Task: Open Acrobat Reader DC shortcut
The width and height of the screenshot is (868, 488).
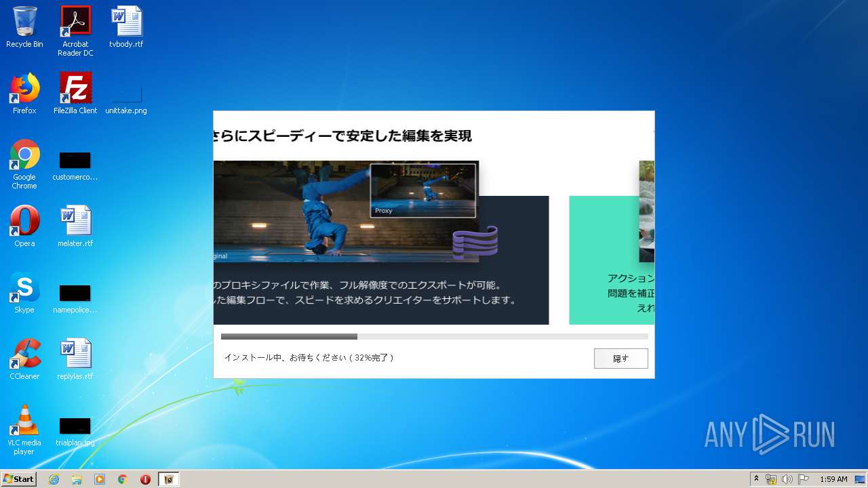Action: tap(75, 31)
